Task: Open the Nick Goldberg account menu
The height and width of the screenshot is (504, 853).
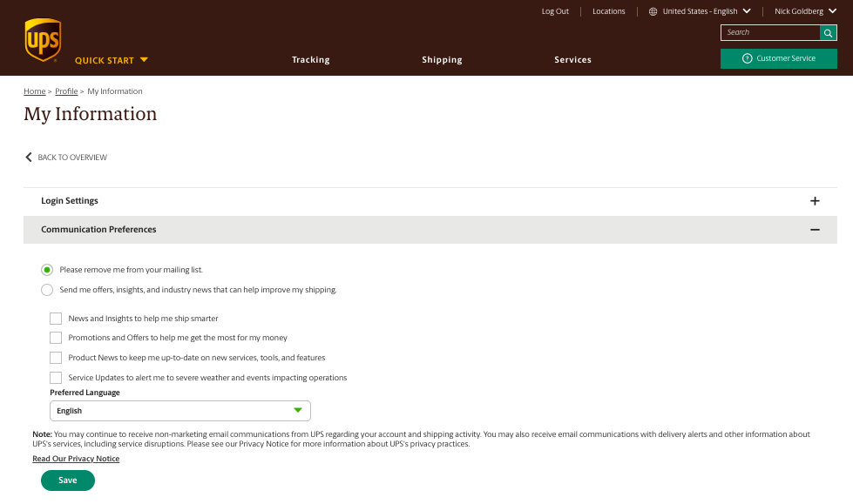Action: [805, 11]
